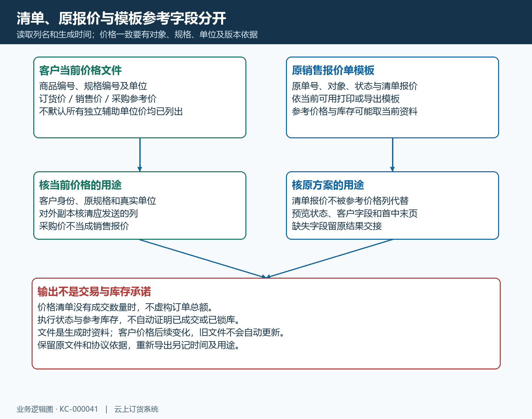Select the heading 原销售报价单模板

click(333, 70)
